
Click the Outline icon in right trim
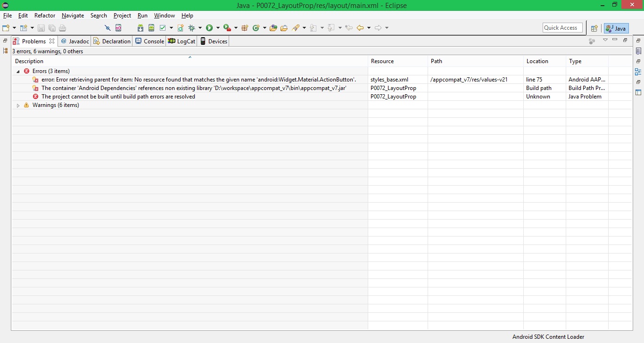638,72
